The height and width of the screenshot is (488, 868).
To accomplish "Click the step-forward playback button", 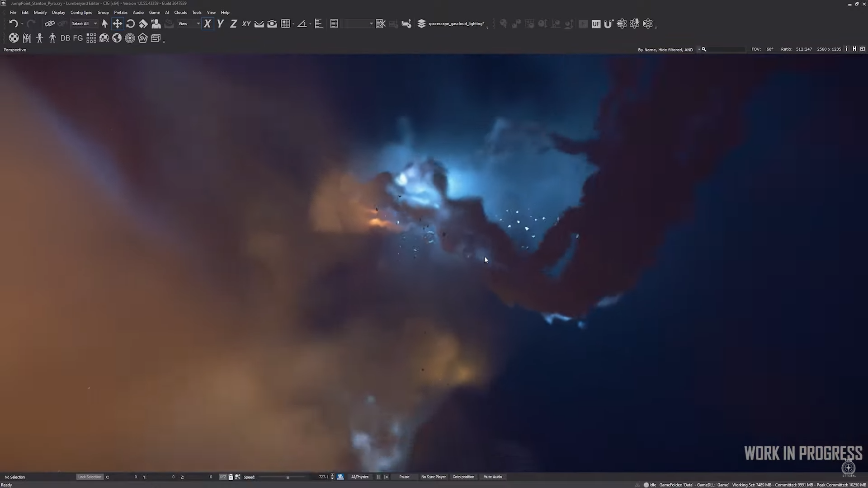I will coord(386,477).
